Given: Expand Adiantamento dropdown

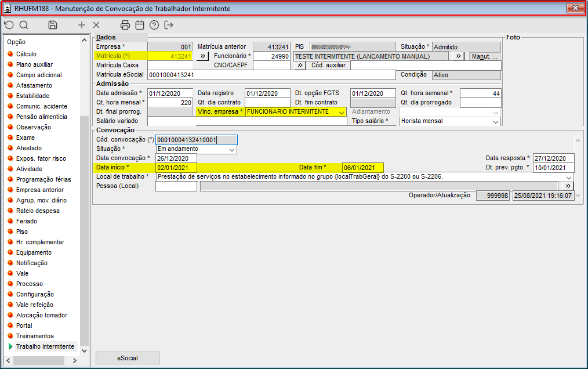Looking at the screenshot, I should point(496,113).
